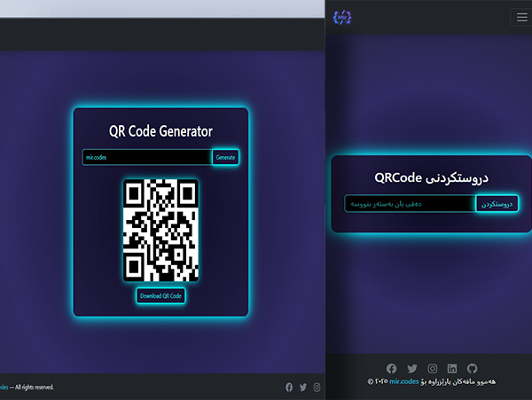This screenshot has height=400, width=532.
Task: Click the codes link in left footer
Action: (x=4, y=387)
